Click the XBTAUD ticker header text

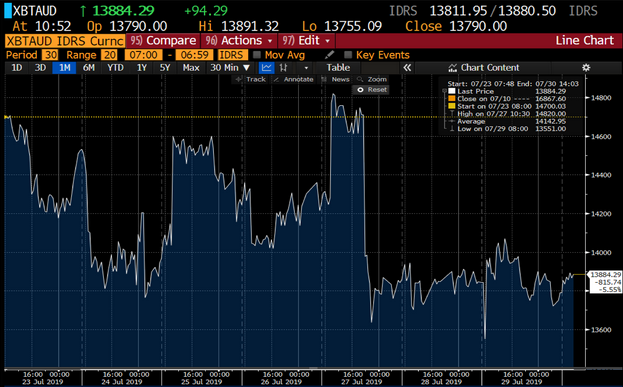click(35, 11)
